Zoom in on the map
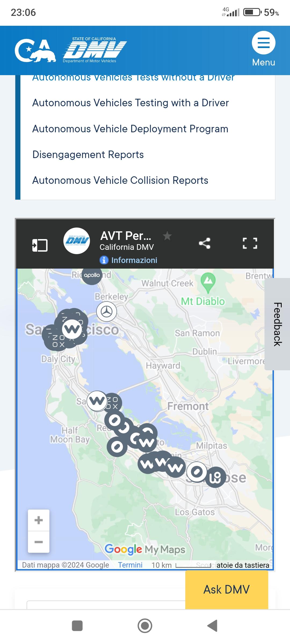The width and height of the screenshot is (290, 644). [x=39, y=520]
